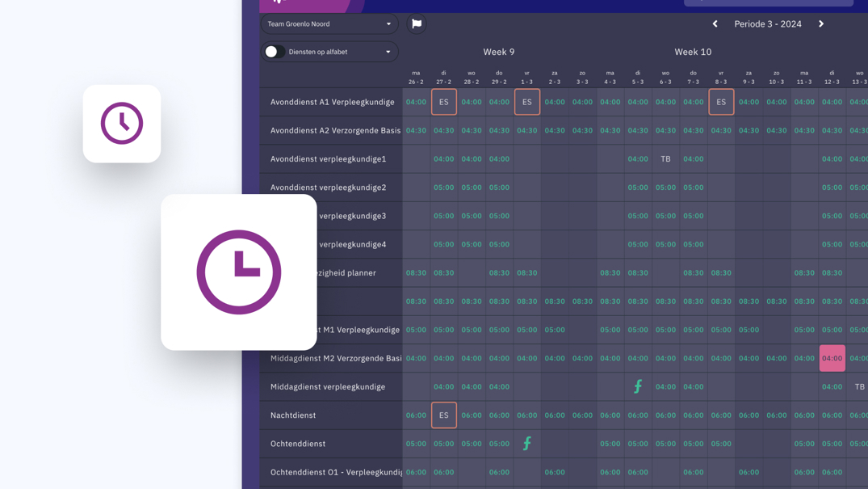Click the Avonddienst A1 Verpleegkundige row label
The height and width of the screenshot is (489, 868).
pyautogui.click(x=333, y=103)
